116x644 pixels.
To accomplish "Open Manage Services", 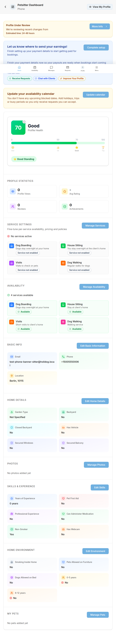I will tap(95, 225).
